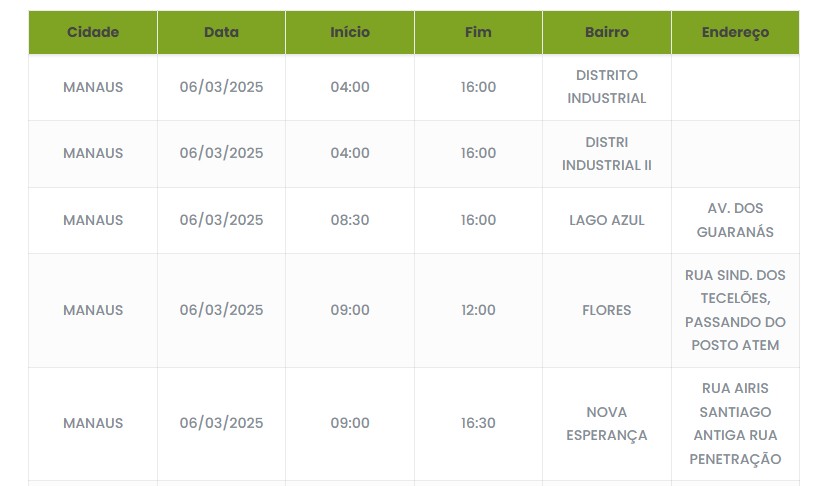Image resolution: width=825 pixels, height=486 pixels.
Task: Click the Bairro column header
Action: coord(607,32)
